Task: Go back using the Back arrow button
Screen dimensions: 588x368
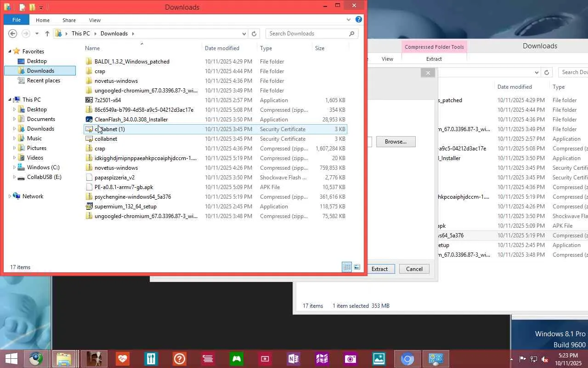Action: tap(13, 34)
